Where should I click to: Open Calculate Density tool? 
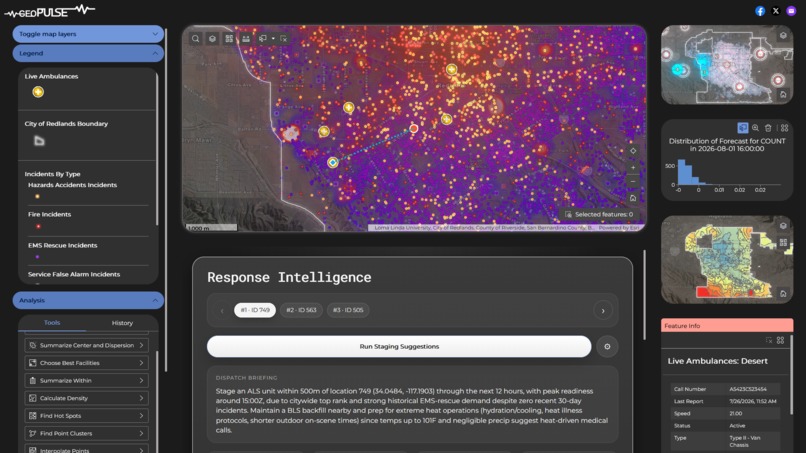click(86, 398)
